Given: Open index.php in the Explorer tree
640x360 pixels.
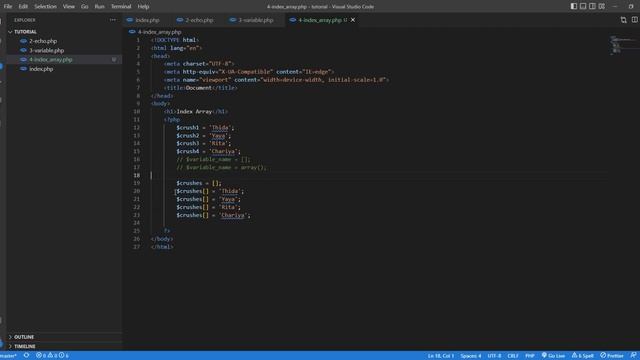Looking at the screenshot, I should 41,69.
